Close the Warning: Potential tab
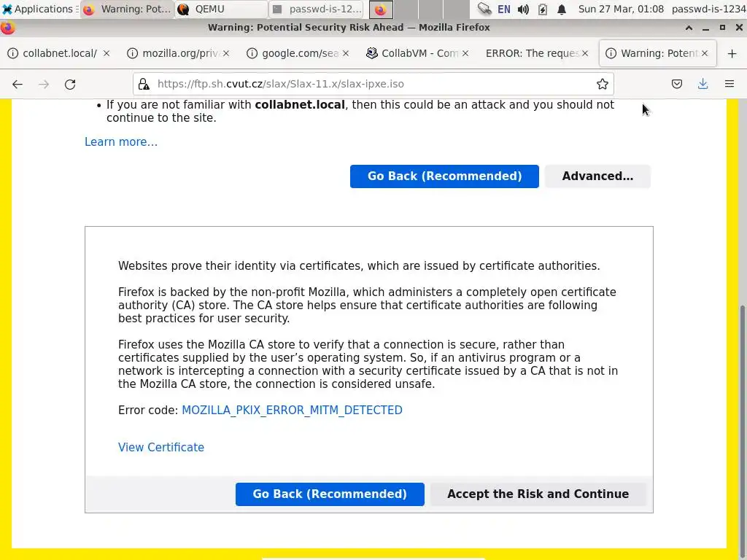 pyautogui.click(x=705, y=53)
